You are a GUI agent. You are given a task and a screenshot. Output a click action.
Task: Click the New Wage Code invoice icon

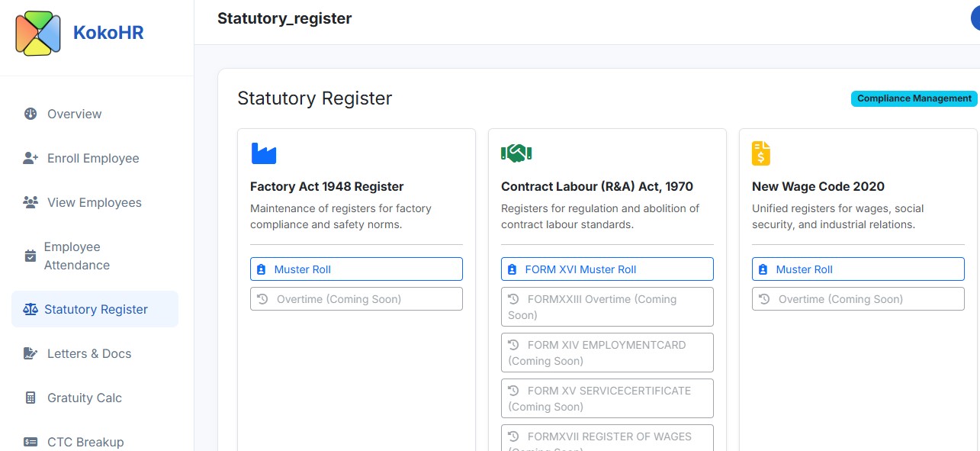coord(760,153)
